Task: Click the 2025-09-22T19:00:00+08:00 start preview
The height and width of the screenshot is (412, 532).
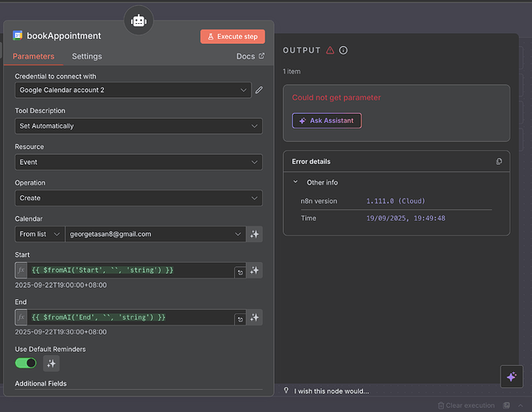Action: (61, 285)
